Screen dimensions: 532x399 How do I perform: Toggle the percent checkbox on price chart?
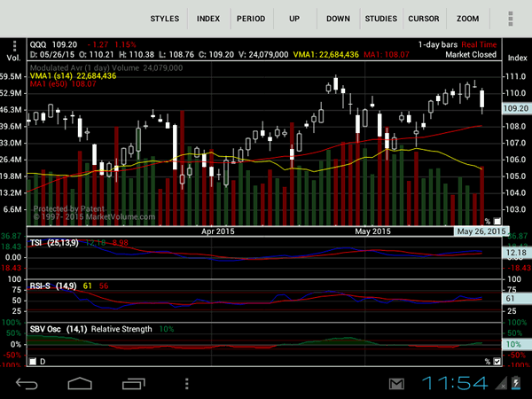coord(497,221)
